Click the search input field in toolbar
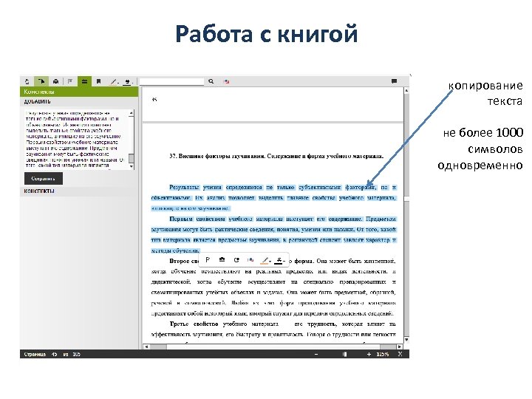Image resolution: width=532 pixels, height=399 pixels. click(171, 81)
